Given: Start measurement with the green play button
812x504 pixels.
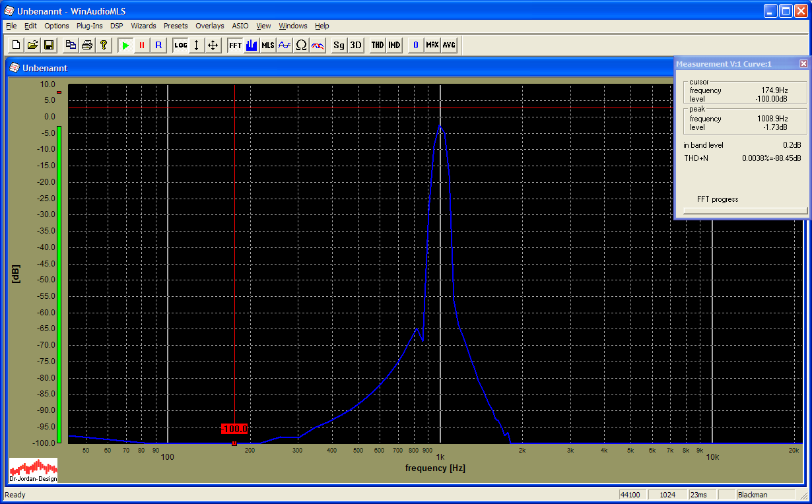Looking at the screenshot, I should tap(125, 46).
